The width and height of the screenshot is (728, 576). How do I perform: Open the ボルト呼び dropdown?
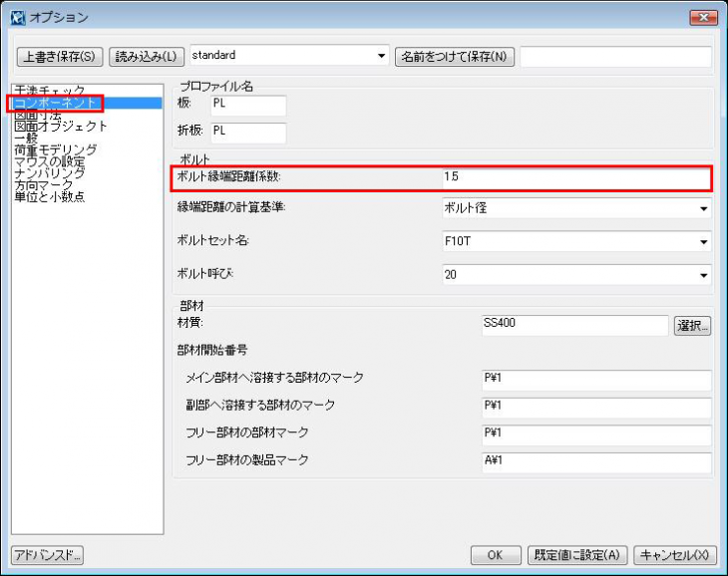point(576,275)
